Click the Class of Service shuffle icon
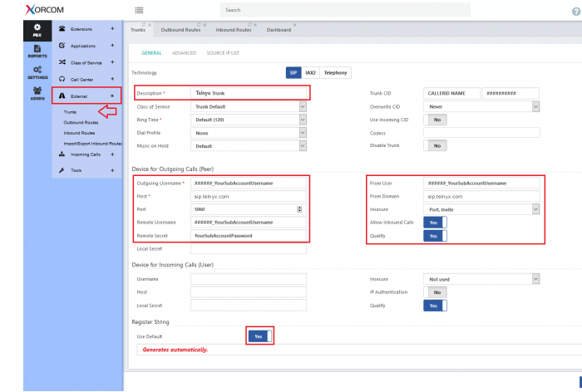 pyautogui.click(x=62, y=62)
